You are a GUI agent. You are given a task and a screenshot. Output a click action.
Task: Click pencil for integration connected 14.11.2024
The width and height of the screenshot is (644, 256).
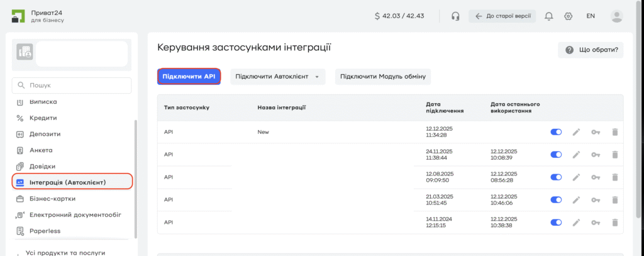point(575,223)
